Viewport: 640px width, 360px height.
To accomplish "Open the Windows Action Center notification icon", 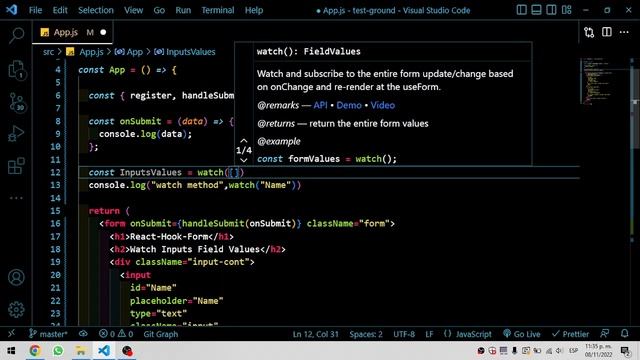I will tap(626, 351).
